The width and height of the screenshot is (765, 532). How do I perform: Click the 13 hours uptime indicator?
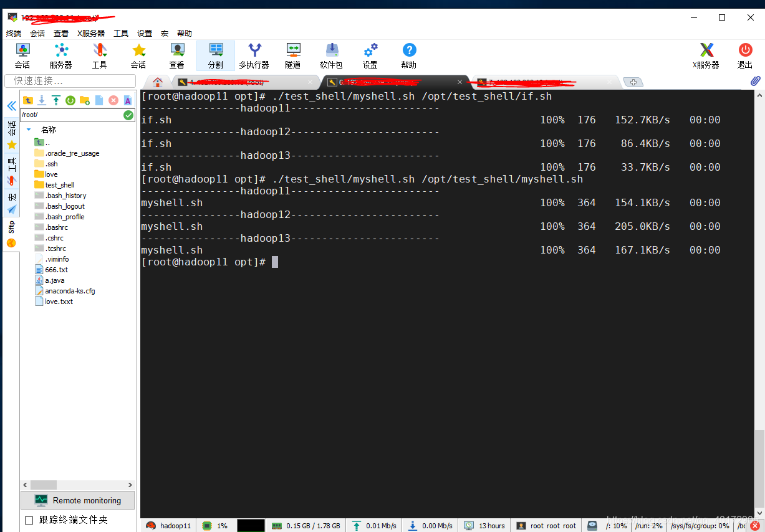coord(484,526)
